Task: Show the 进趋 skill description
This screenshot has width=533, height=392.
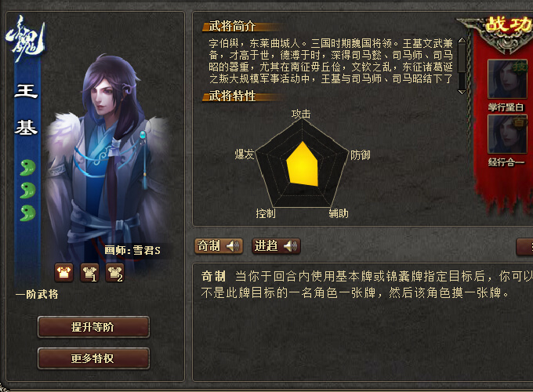Action: pos(266,245)
